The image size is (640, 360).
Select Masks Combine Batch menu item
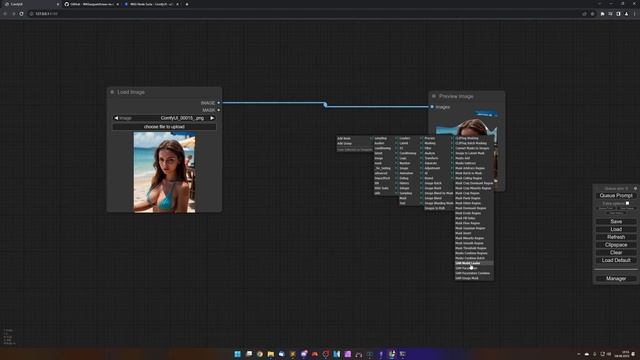coord(474,258)
